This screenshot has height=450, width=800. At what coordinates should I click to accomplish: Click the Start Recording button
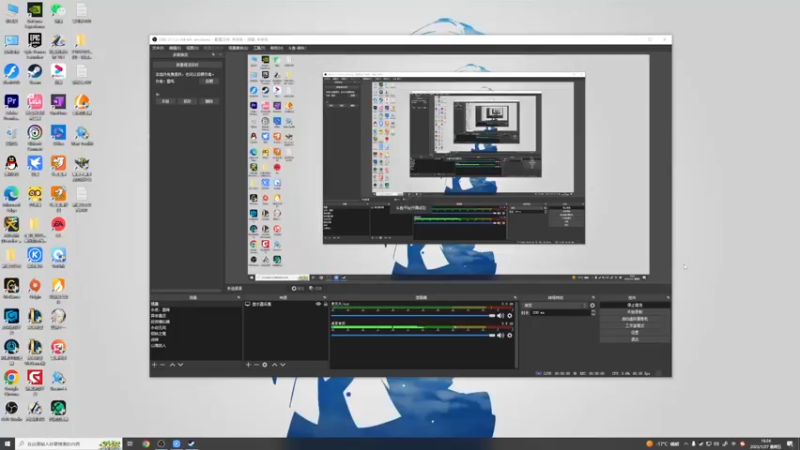tap(635, 312)
